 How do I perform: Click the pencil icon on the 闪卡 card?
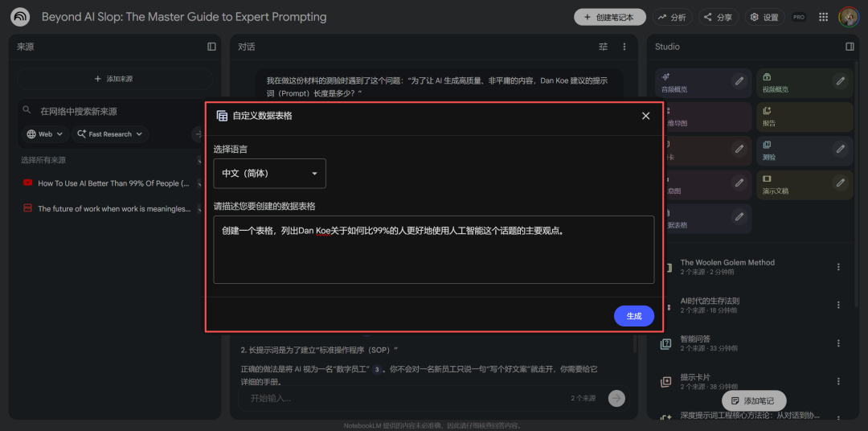[739, 149]
